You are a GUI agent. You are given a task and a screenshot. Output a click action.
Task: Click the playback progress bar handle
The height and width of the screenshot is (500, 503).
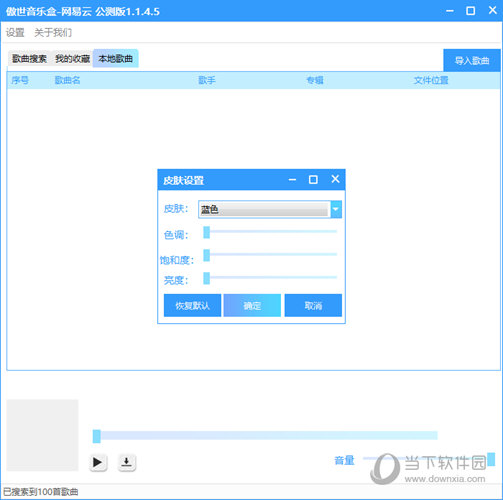(97, 436)
